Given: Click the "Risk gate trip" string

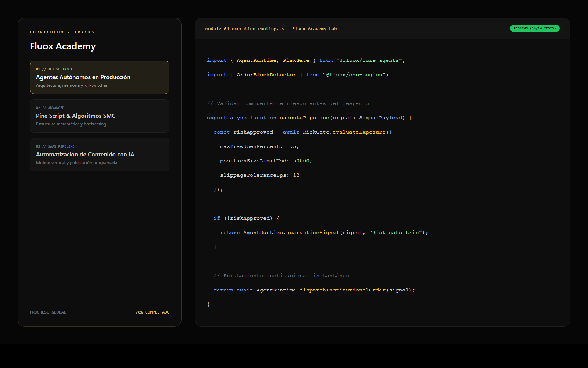Looking at the screenshot, I should pyautogui.click(x=395, y=233).
